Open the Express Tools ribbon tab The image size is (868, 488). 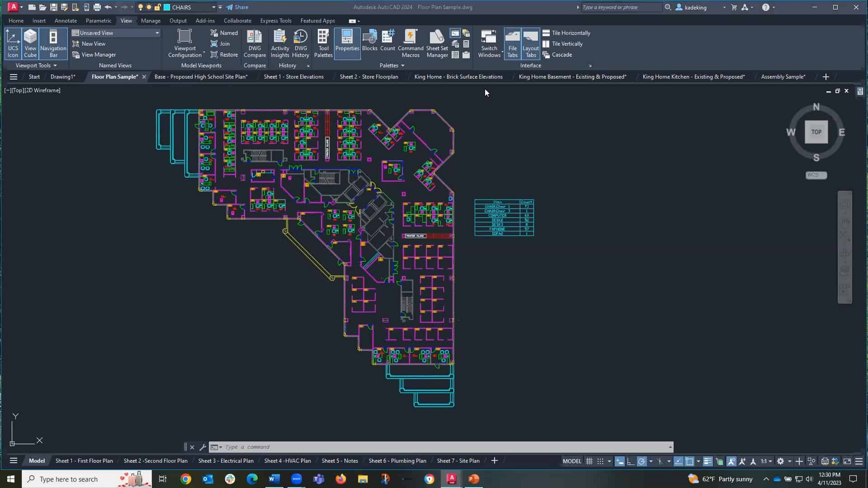[x=276, y=21]
